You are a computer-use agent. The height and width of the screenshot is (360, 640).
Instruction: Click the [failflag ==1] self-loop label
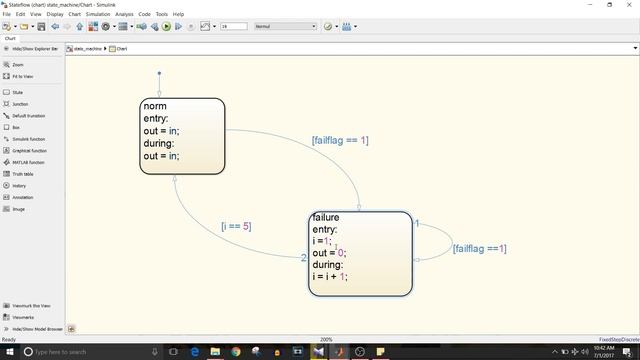480,249
